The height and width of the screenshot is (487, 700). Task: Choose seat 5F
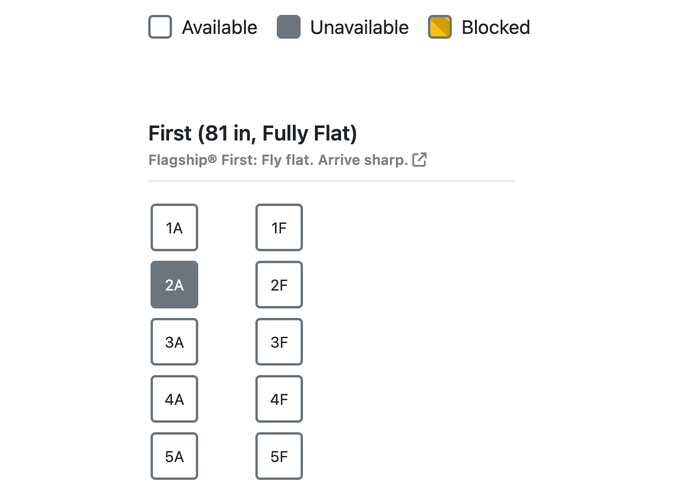pos(279,456)
